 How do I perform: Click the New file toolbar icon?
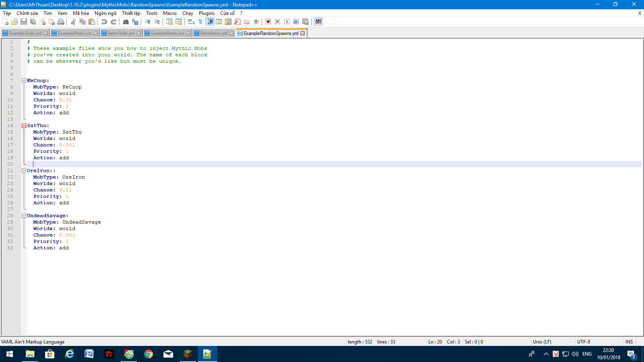tap(5, 22)
